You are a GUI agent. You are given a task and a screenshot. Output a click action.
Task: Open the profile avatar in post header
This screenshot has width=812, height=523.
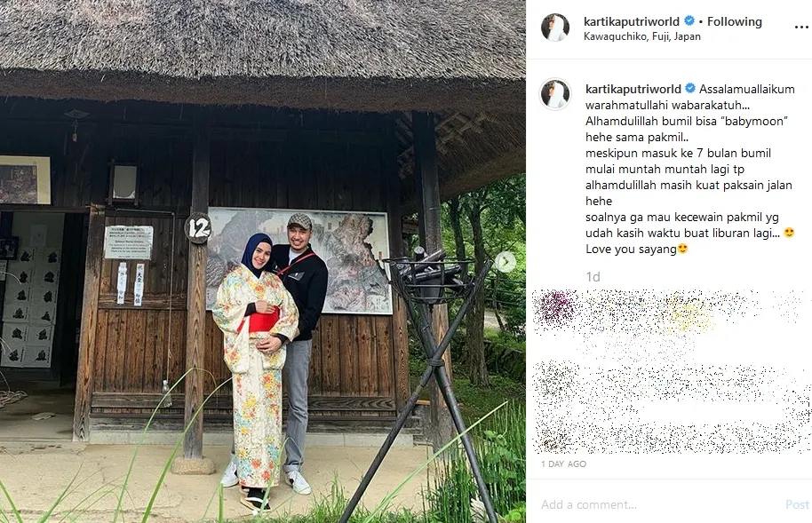(555, 28)
